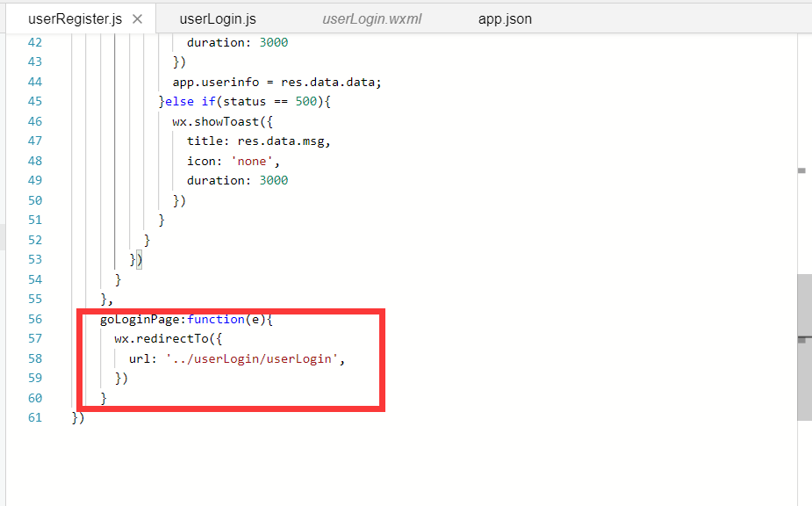This screenshot has width=812, height=506.
Task: Click duration: 3000 on line 42
Action: (238, 42)
